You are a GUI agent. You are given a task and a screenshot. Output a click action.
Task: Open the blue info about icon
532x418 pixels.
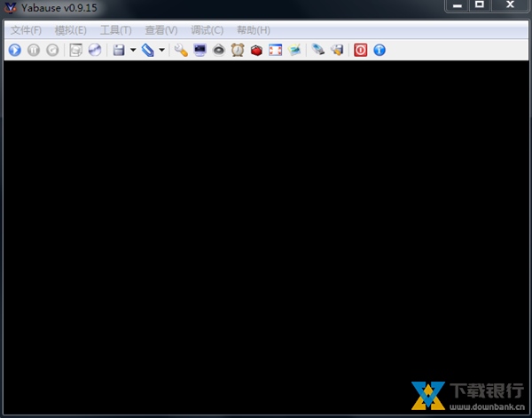(379, 51)
